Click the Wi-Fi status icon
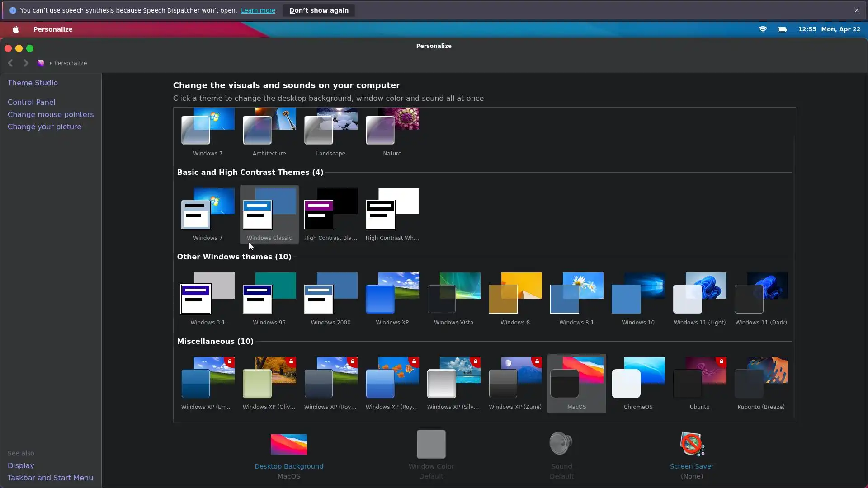This screenshot has width=868, height=488. (763, 29)
